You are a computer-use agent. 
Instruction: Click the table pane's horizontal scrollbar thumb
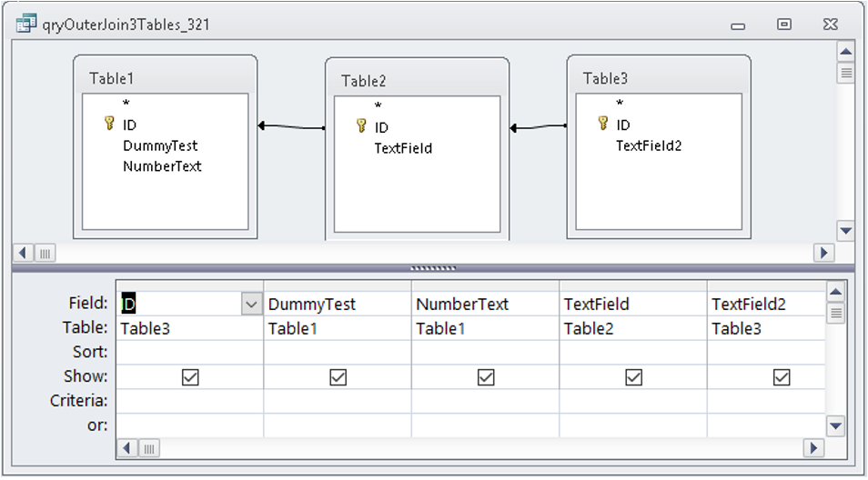tap(45, 254)
